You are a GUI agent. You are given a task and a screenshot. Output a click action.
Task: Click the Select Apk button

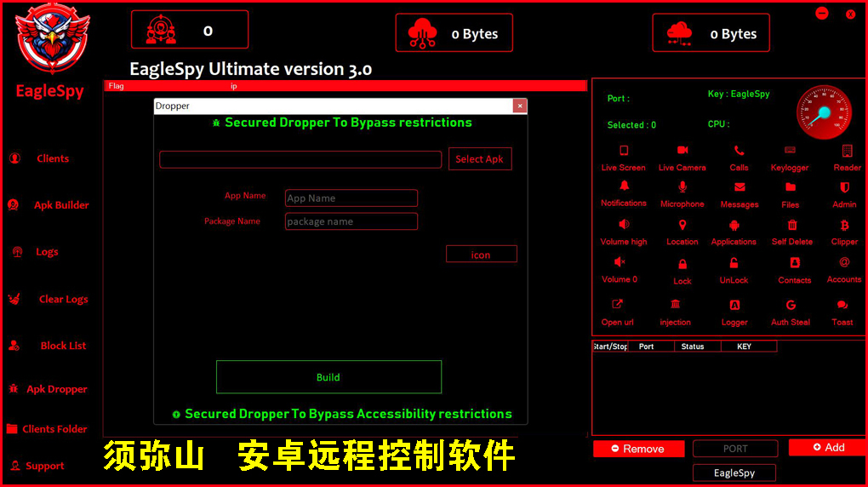[x=480, y=159]
